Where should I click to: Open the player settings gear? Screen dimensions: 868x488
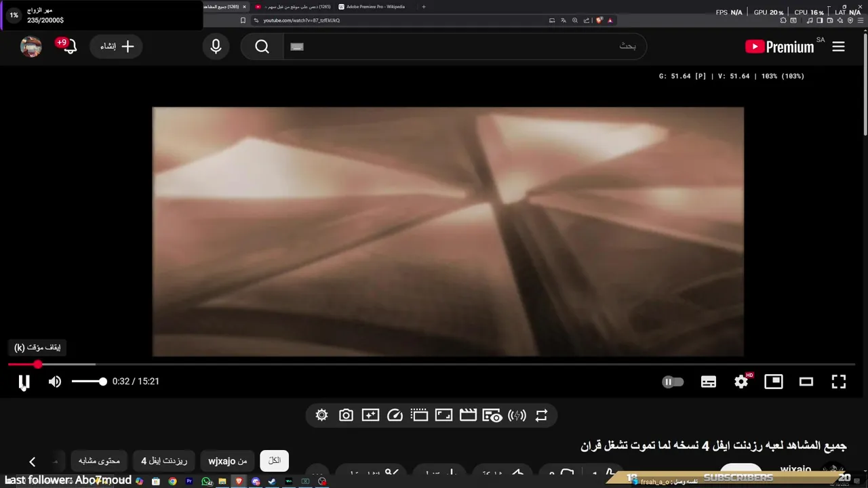point(741,382)
